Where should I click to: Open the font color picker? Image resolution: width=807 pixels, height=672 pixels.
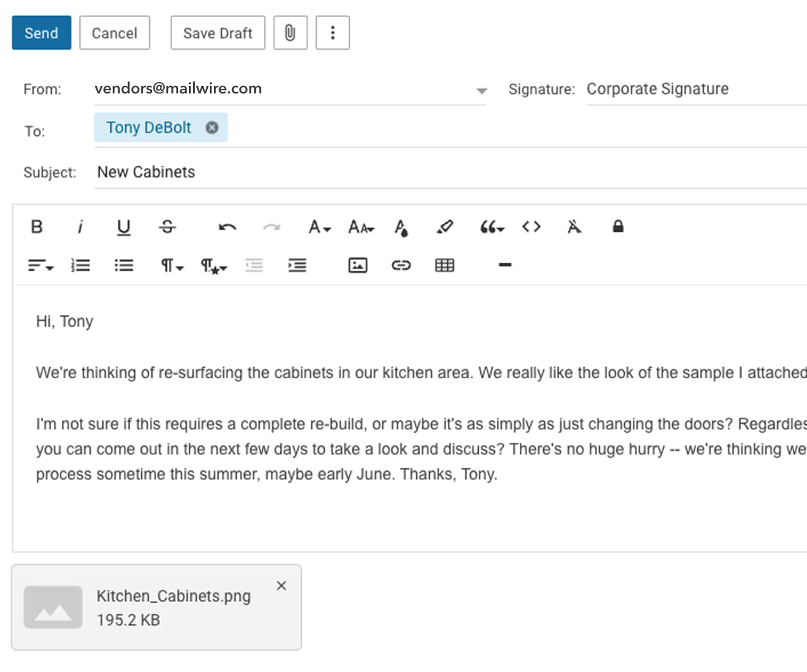click(x=401, y=227)
